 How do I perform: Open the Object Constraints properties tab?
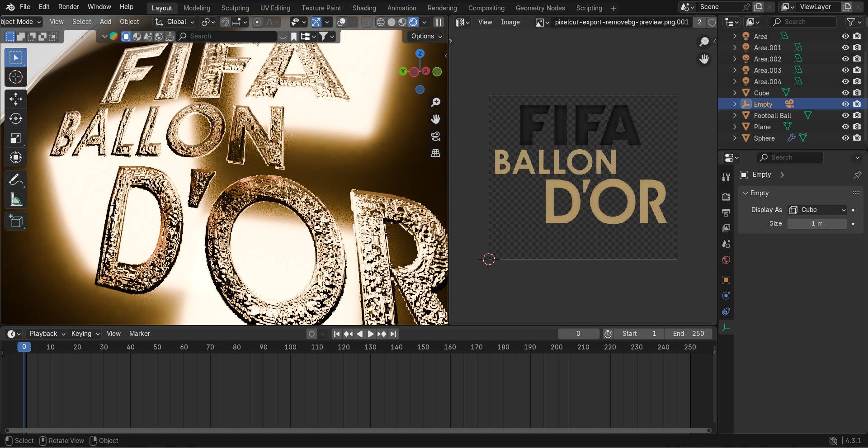tap(726, 311)
